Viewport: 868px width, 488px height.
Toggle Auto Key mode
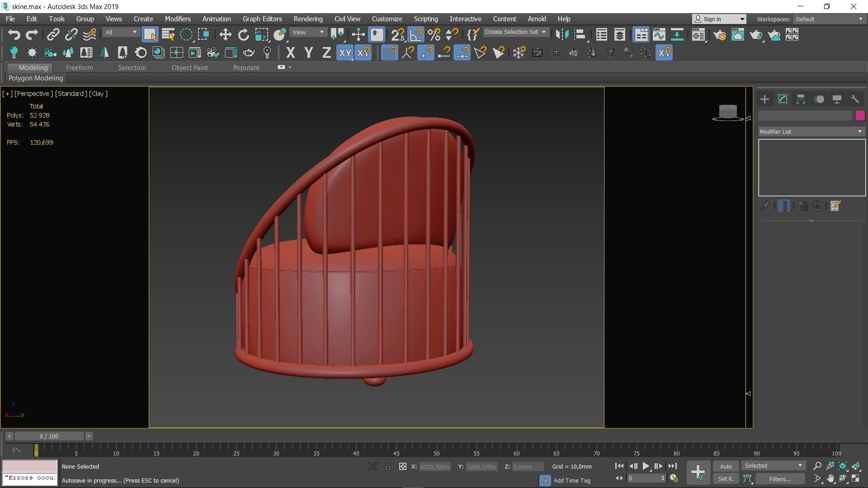point(726,466)
